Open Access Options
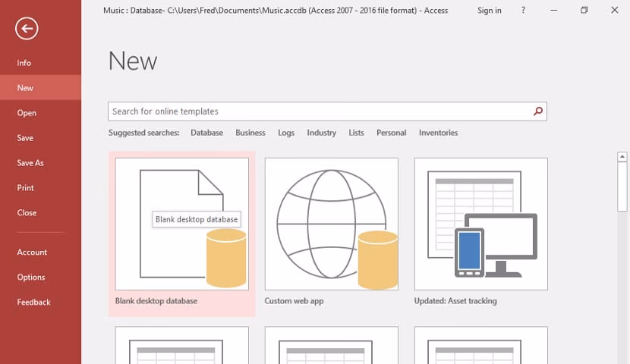 (40, 277)
